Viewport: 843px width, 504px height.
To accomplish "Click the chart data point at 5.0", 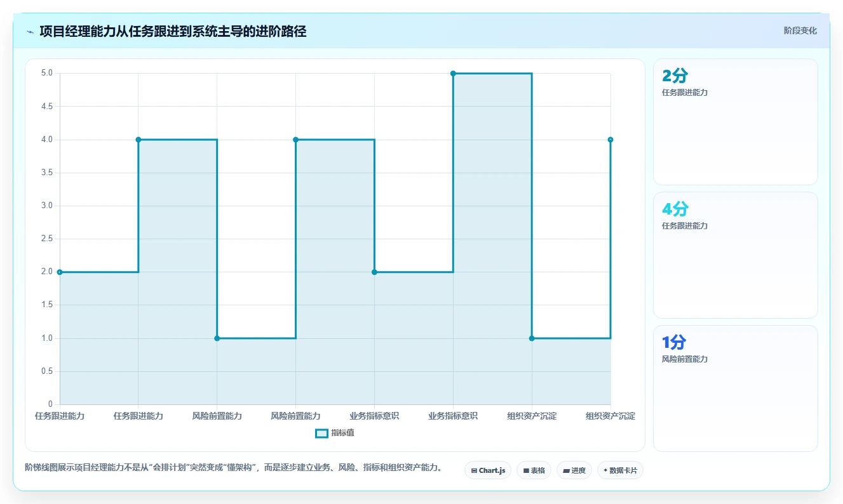I will tap(453, 74).
